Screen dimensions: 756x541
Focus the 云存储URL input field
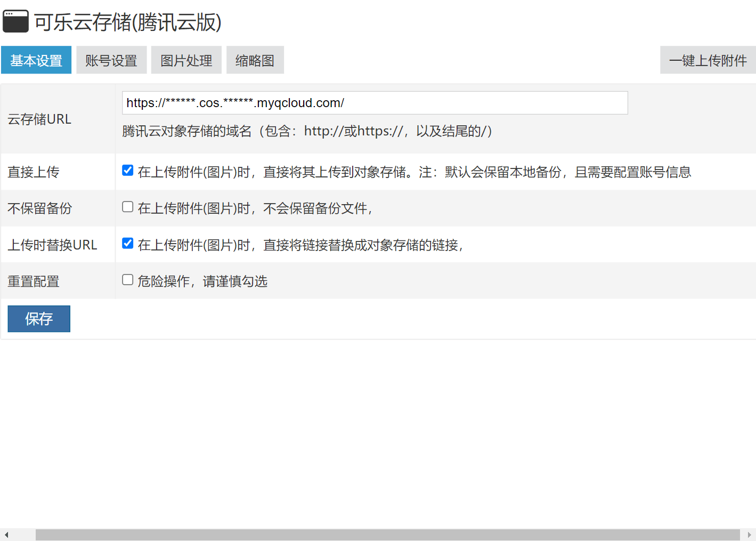click(375, 103)
